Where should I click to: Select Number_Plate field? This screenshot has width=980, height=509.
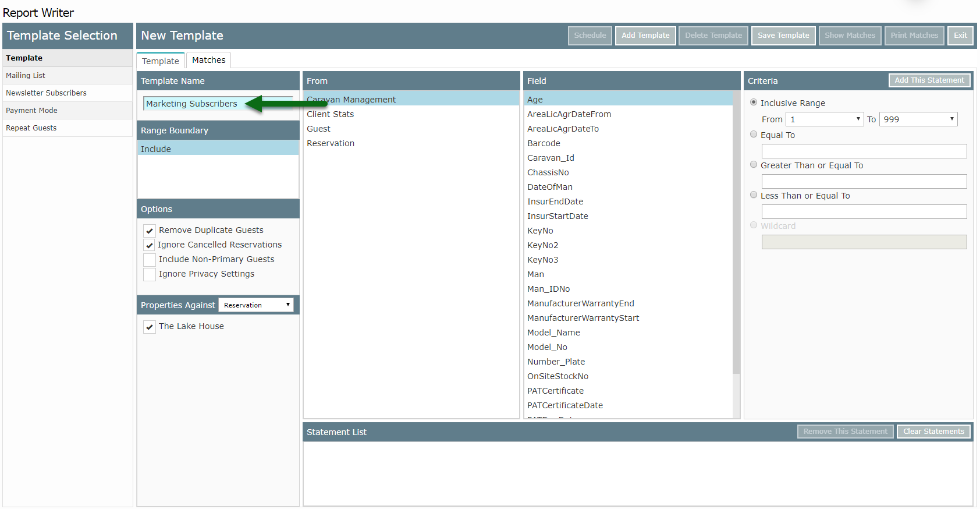coord(628,362)
